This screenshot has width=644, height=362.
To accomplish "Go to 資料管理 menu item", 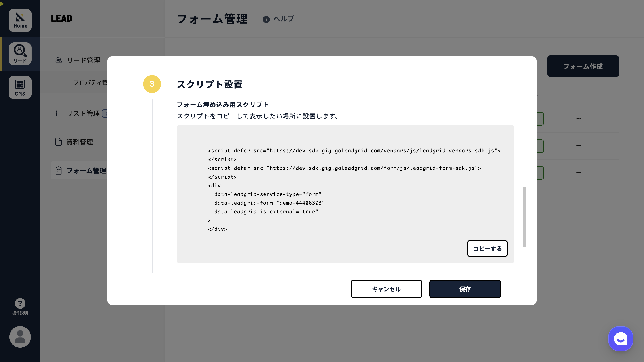I will [x=79, y=142].
